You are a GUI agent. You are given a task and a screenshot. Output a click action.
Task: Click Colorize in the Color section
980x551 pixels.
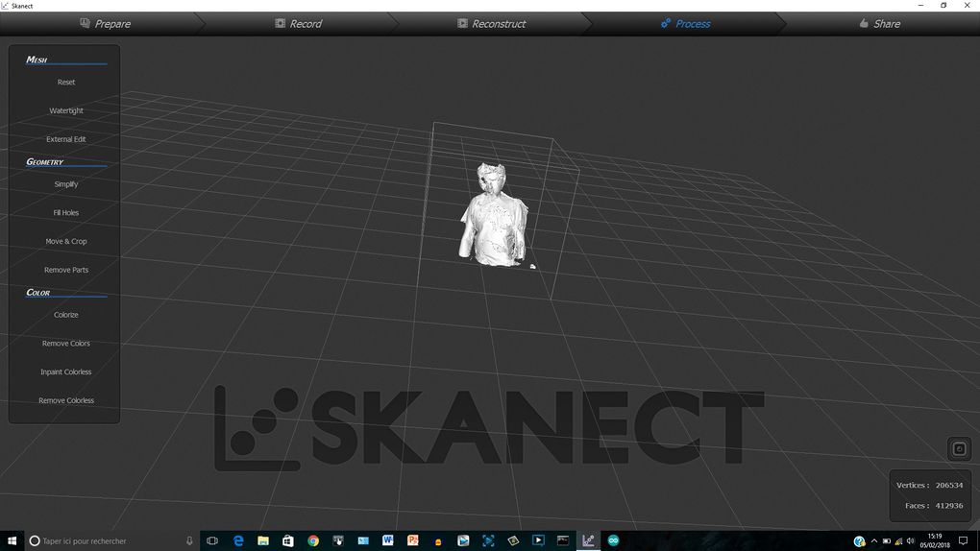pos(66,315)
